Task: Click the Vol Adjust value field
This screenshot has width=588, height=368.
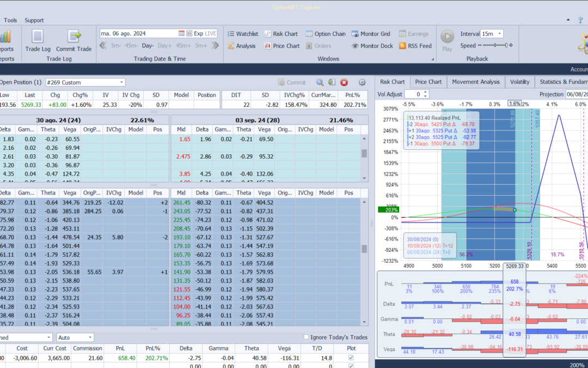Action: click(x=413, y=94)
